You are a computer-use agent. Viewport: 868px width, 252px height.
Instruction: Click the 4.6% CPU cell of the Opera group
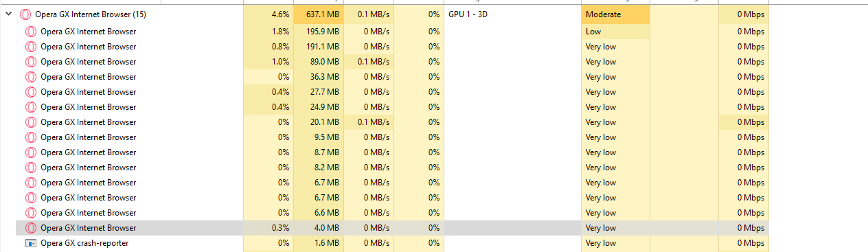pos(269,14)
